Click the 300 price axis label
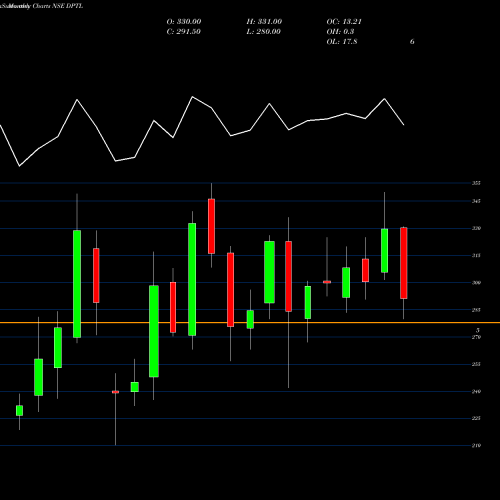 click(476, 283)
